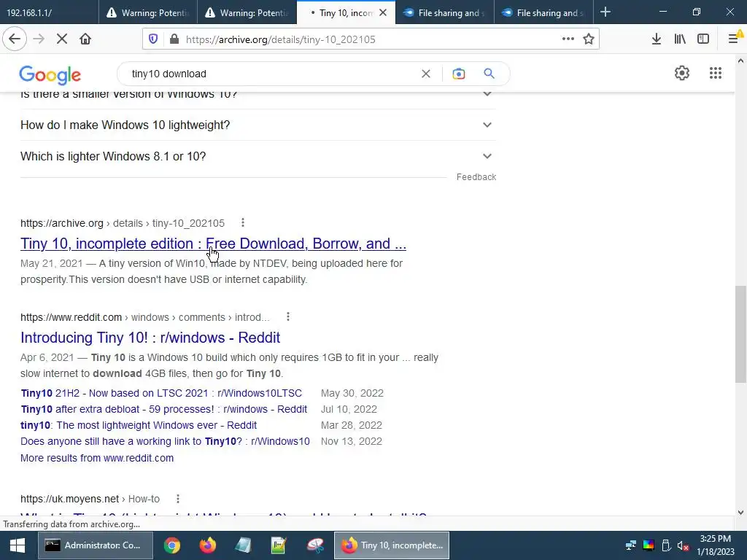The width and height of the screenshot is (747, 560).
Task: Switch to 'Tiny 10, incomplete...' taskbar window
Action: tap(392, 545)
